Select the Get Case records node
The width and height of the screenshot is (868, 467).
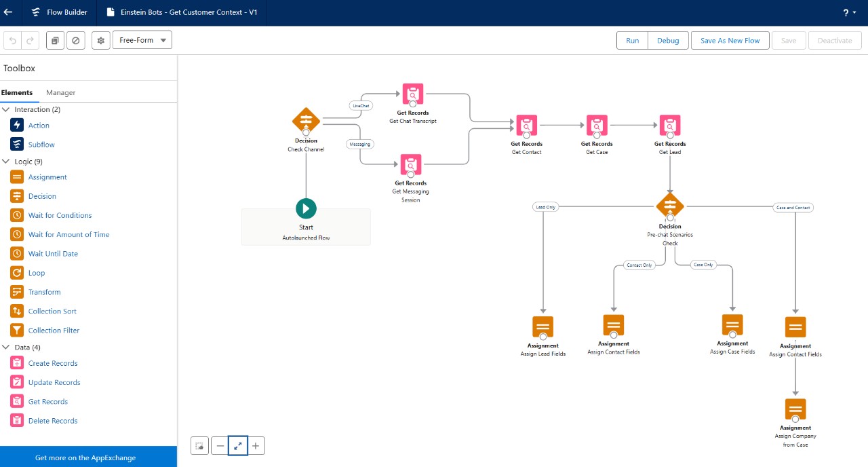(597, 125)
